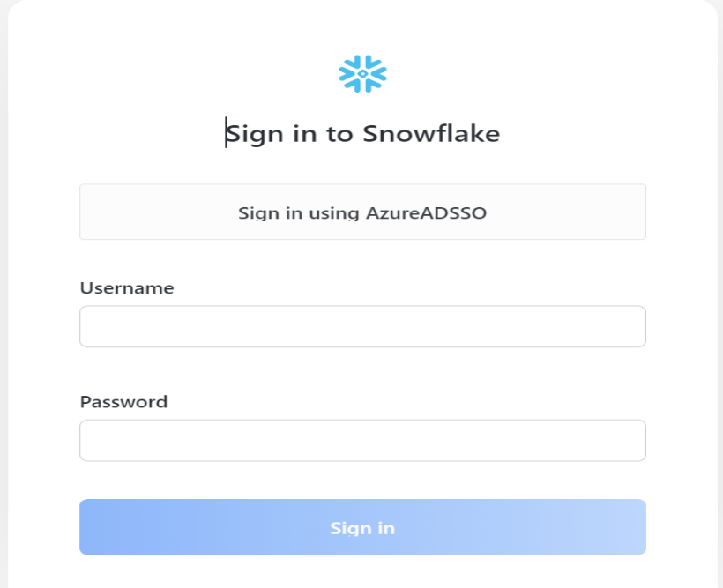
Task: Select the Password entry field
Action: click(x=361, y=439)
